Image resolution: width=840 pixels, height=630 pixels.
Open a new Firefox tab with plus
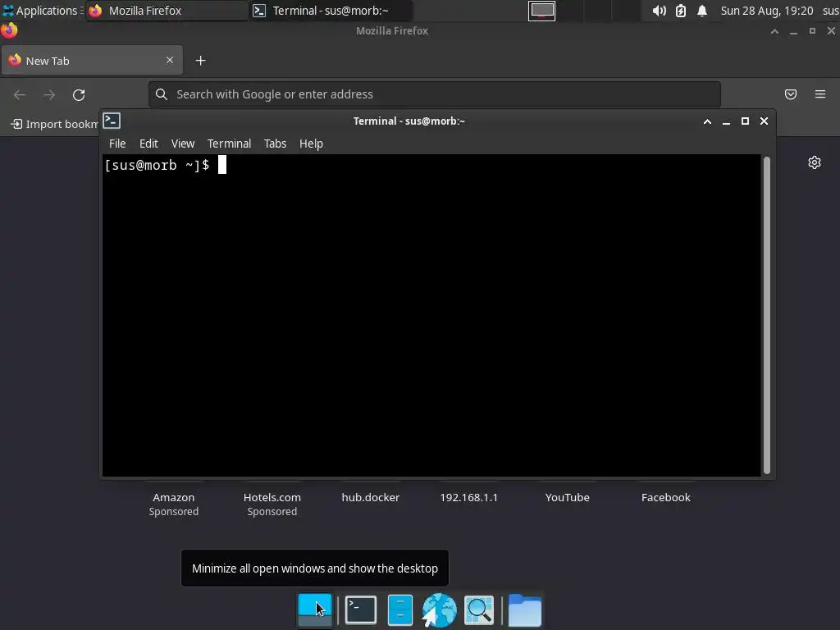(x=200, y=61)
